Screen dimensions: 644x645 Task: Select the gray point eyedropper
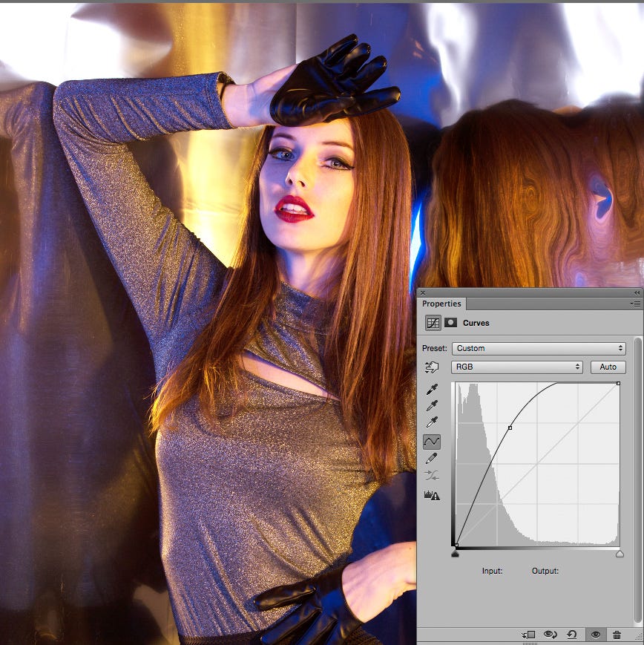tap(432, 405)
